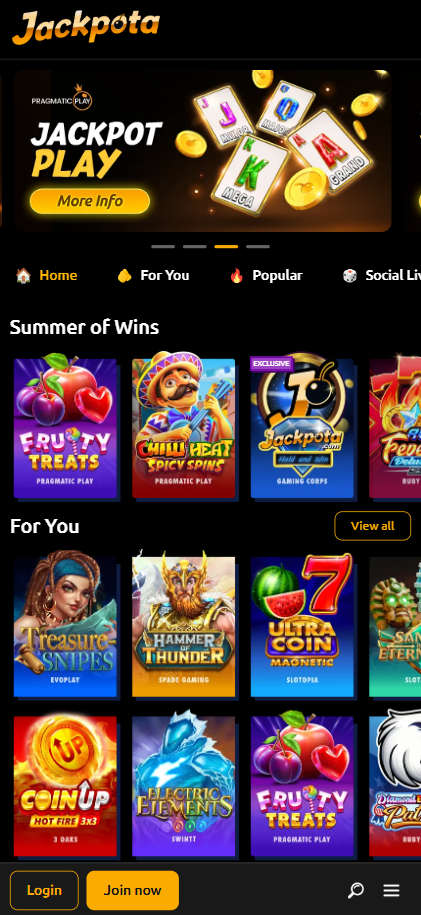Open the Electric Elements game tile
The height and width of the screenshot is (915, 421).
click(x=184, y=786)
